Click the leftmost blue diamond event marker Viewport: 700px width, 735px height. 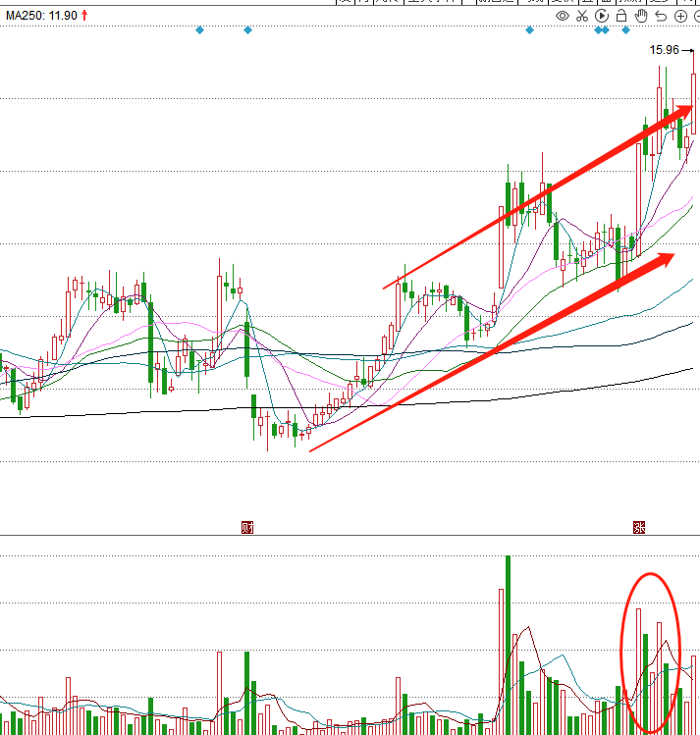(x=199, y=30)
